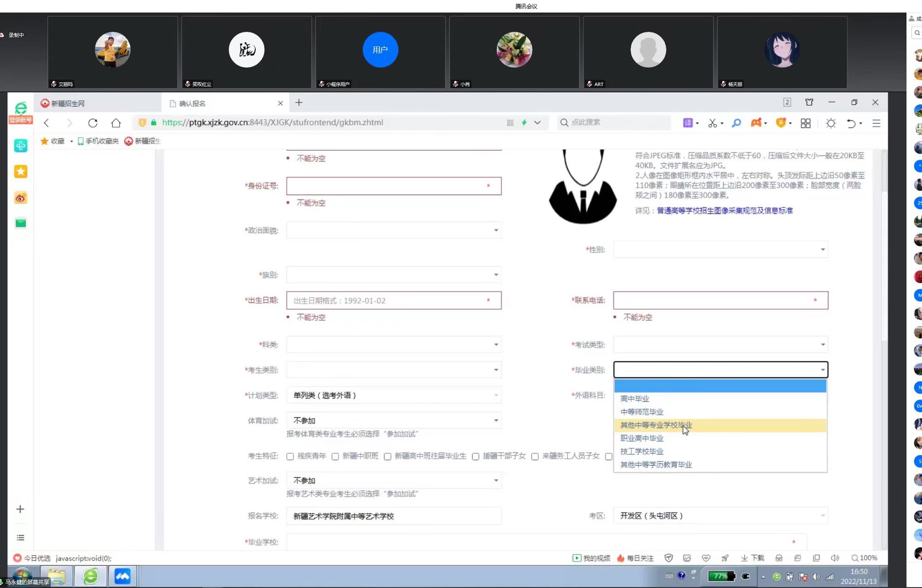Click the 出生日期 input field
922x588 pixels.
[394, 301]
